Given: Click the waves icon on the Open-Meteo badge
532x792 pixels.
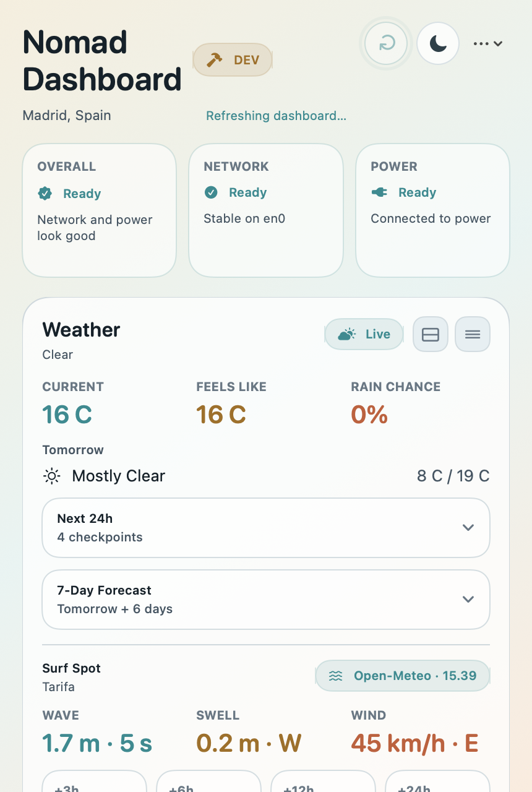Looking at the screenshot, I should (335, 676).
